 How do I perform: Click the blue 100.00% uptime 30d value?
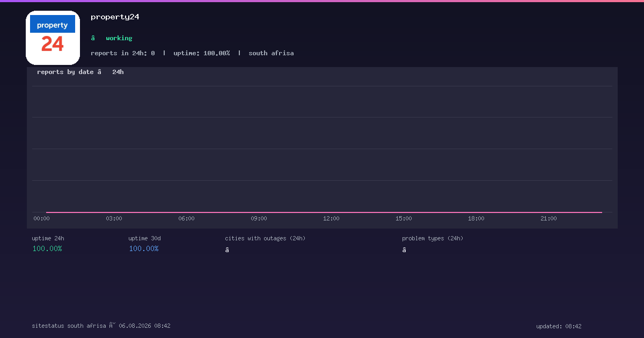[144, 248]
